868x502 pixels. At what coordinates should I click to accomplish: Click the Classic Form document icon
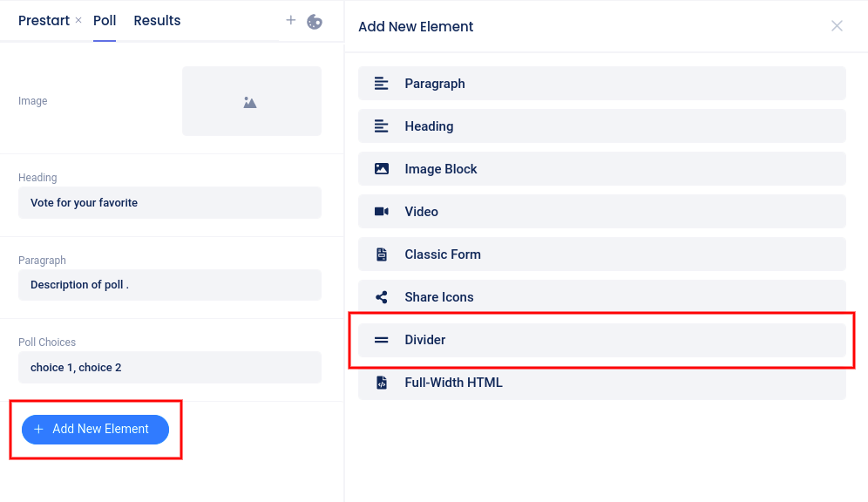(381, 254)
